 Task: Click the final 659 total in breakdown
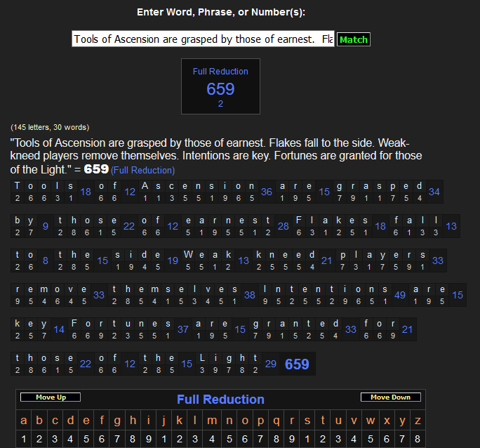point(297,364)
